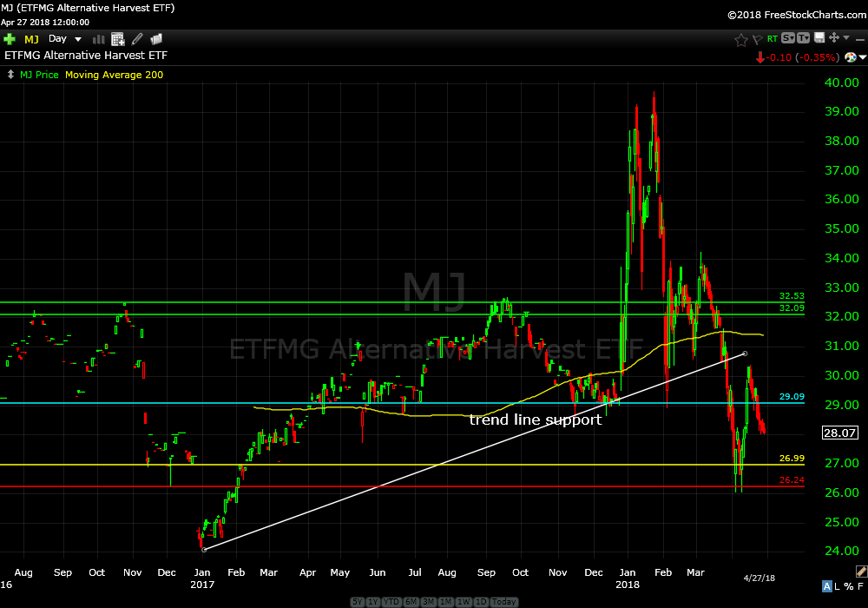Click the green plus add-chart icon
Viewport: 868px width, 608px height.
(10, 39)
